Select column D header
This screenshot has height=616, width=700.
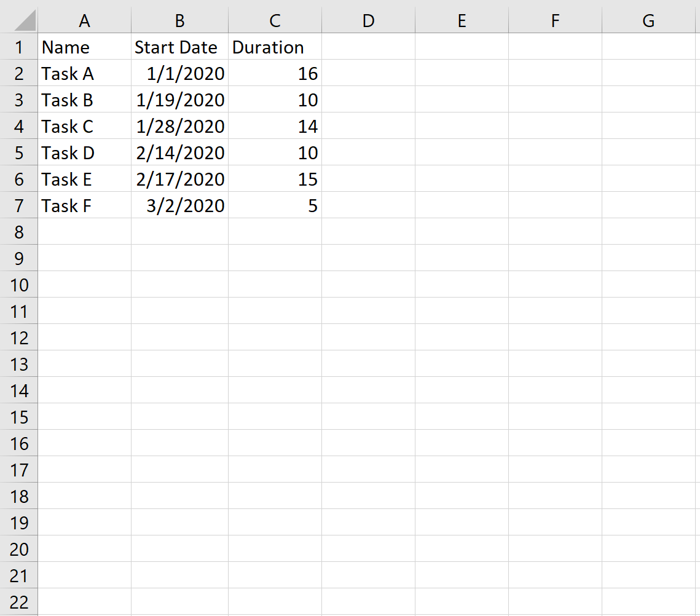(x=368, y=20)
